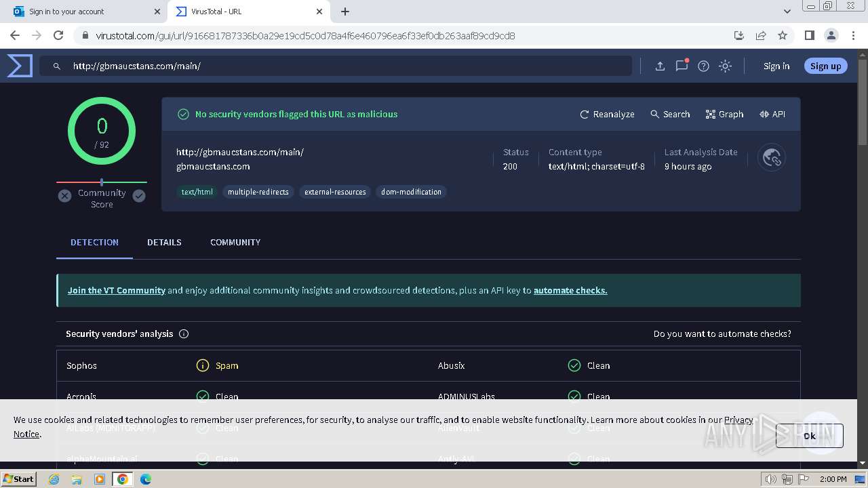Screen dimensions: 868x488
Task: Open the Chrome profile icon
Action: point(831,35)
